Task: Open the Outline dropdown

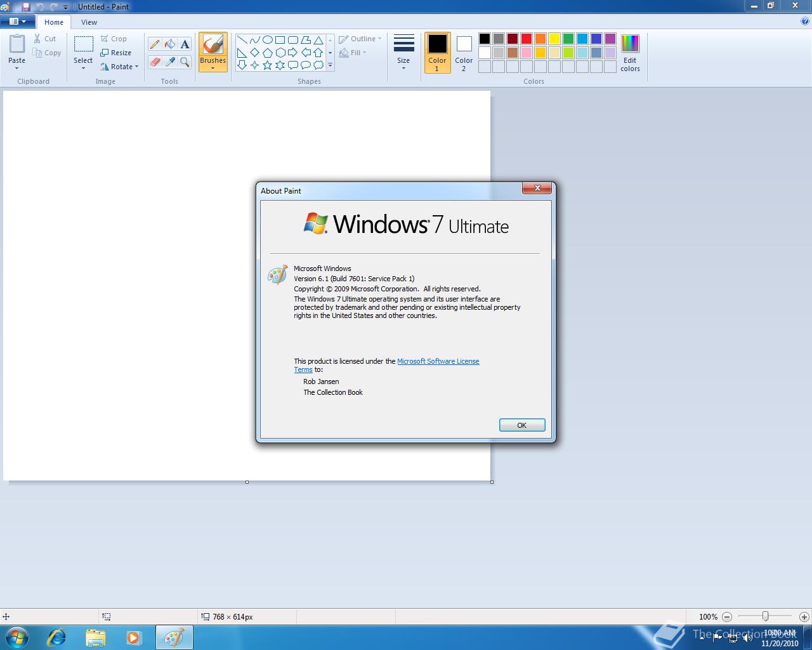Action: coord(360,39)
